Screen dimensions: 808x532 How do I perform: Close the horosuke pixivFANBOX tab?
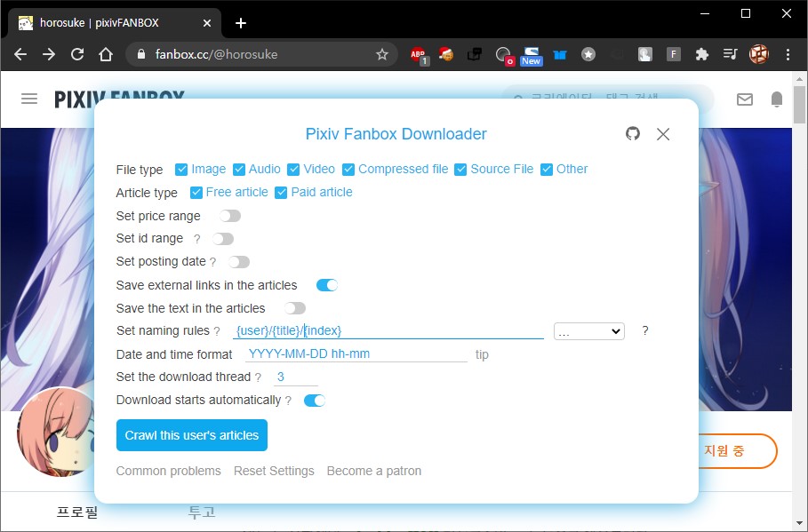[206, 23]
